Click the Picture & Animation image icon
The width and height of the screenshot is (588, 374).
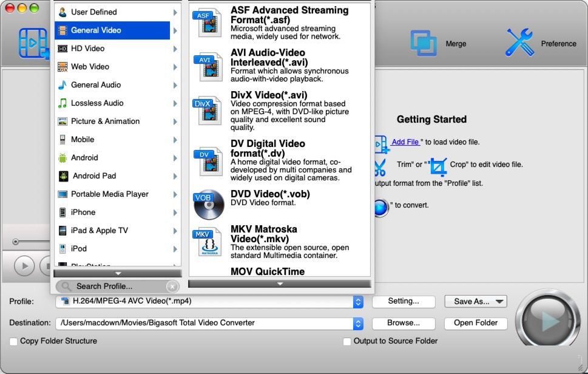tap(63, 121)
